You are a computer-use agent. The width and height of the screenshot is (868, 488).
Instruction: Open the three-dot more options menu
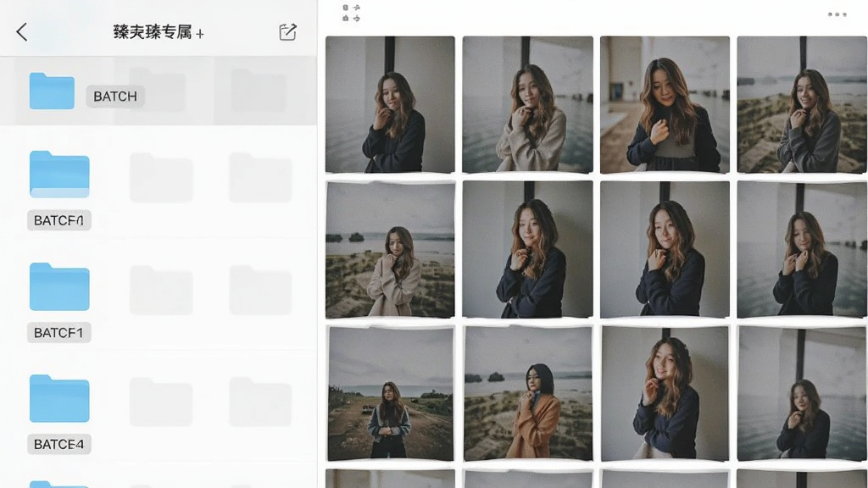click(837, 14)
